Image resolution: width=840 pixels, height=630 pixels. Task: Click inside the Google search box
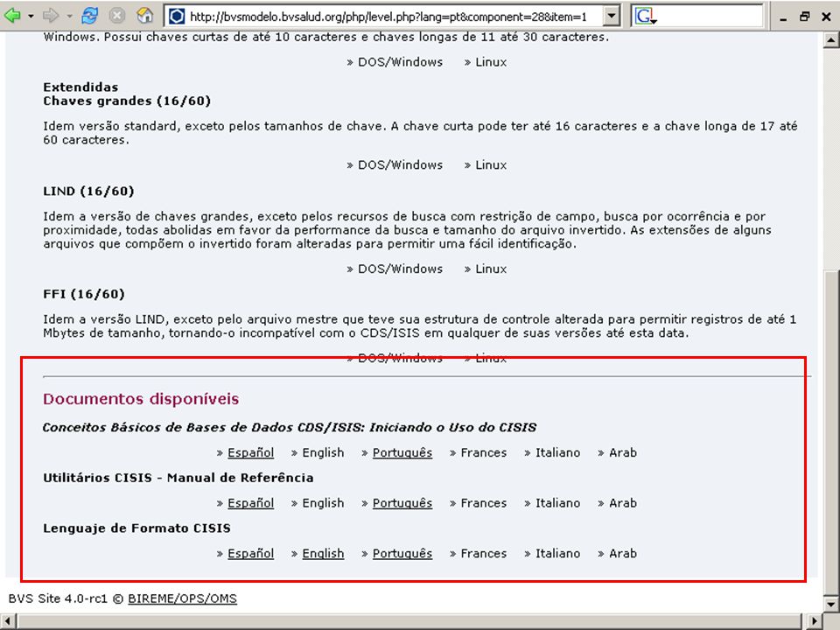[x=710, y=17]
